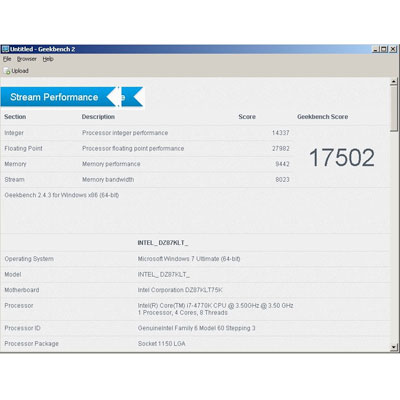
Task: Select the Description column header
Action: tap(98, 117)
